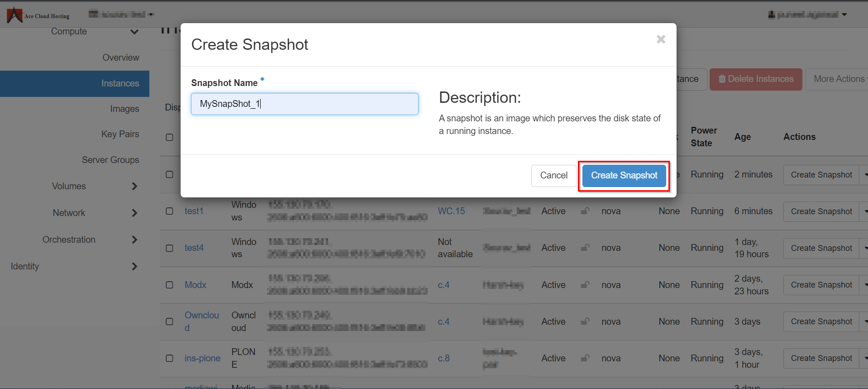Cancel the Create Snapshot dialog
The width and height of the screenshot is (868, 389).
coord(553,176)
